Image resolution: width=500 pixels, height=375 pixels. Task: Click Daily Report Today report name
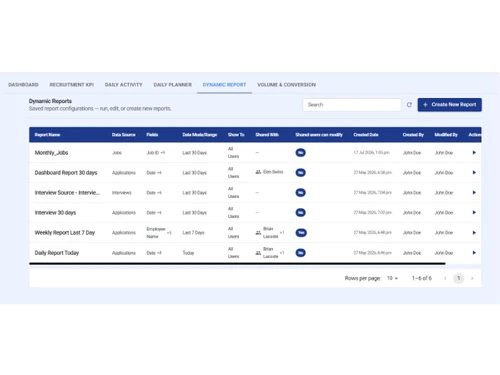[57, 253]
